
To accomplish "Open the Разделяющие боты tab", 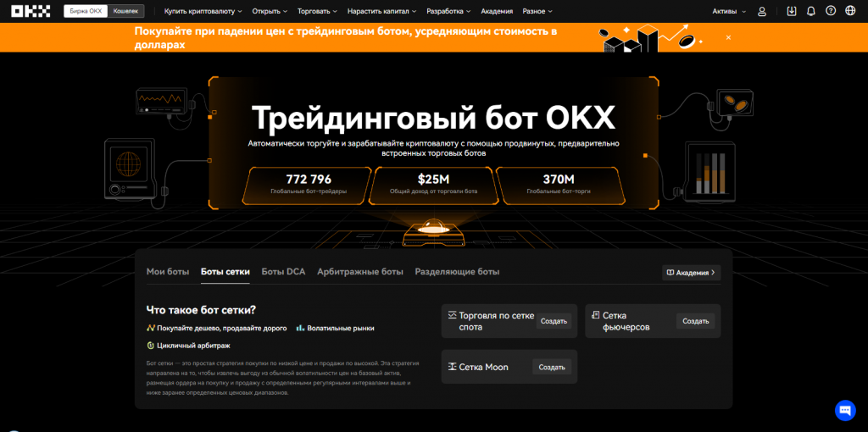I will pos(457,272).
